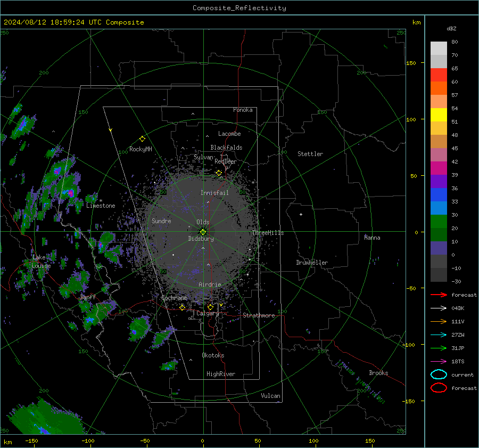Click the Banff label
Image resolution: width=479 pixels, height=448 pixels.
(x=88, y=297)
